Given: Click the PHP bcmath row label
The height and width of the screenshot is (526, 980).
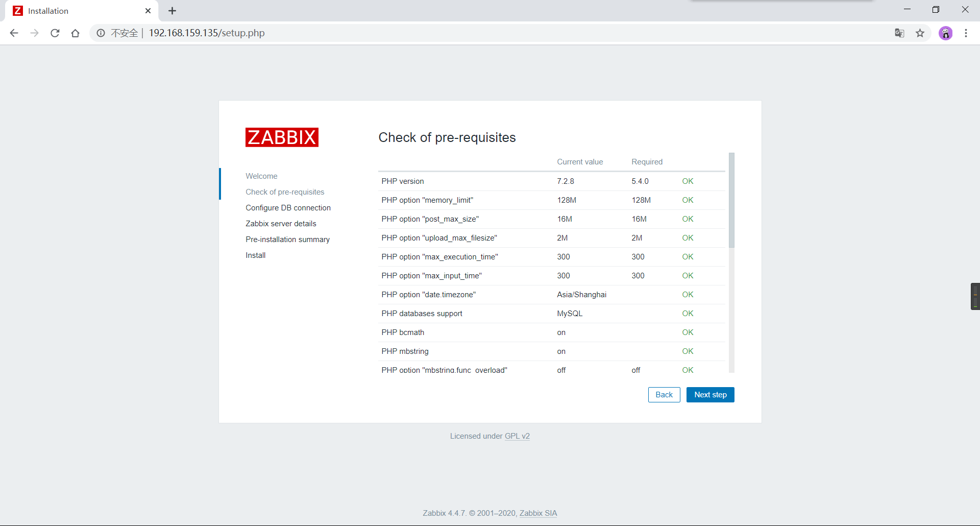Looking at the screenshot, I should click(x=403, y=332).
